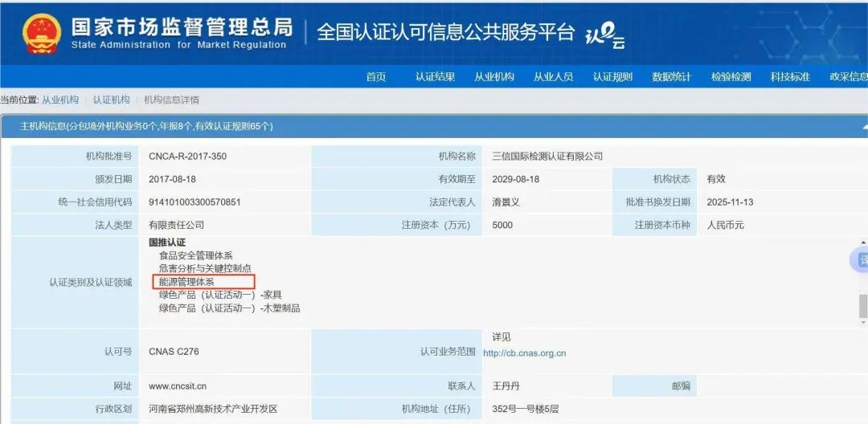This screenshot has height=424, width=868.
Task: Select address 352号一号楼5层
Action: pos(526,409)
